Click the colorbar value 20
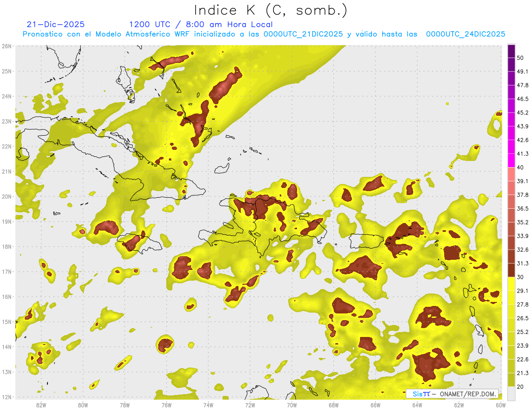This screenshot has width=532, height=411. tap(520, 387)
